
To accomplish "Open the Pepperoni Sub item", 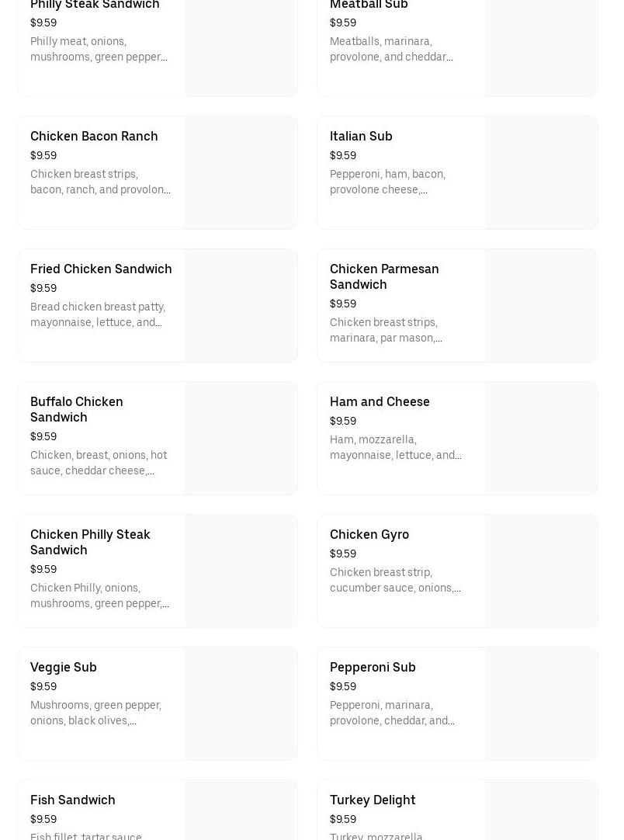I will (x=457, y=704).
